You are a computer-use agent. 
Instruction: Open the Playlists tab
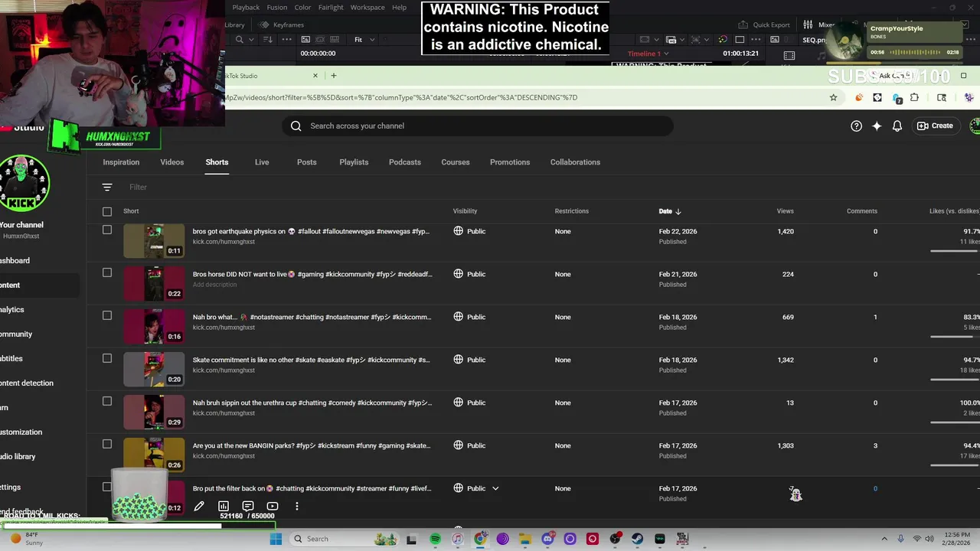pyautogui.click(x=354, y=162)
